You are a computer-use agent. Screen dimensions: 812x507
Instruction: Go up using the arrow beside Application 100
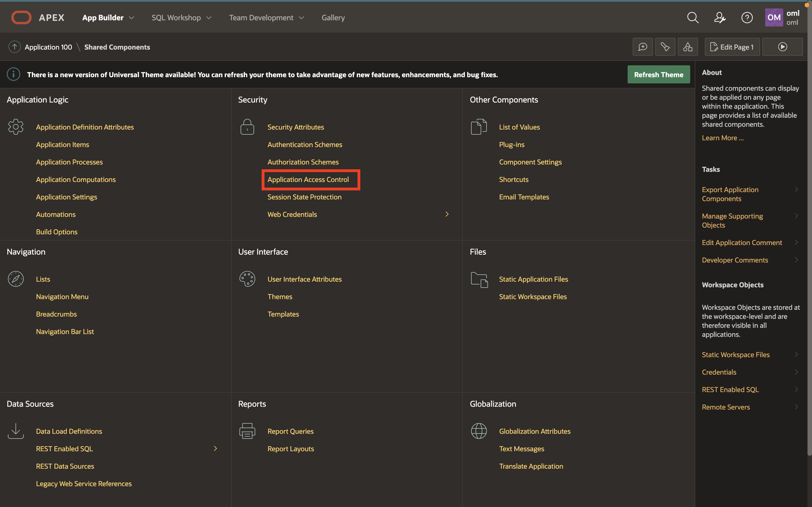tap(14, 47)
